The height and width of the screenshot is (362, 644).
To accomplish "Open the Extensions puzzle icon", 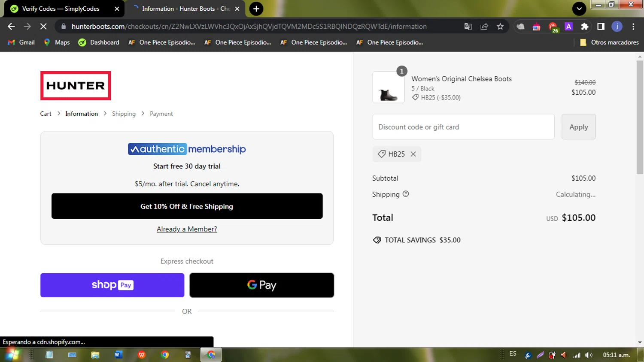I will (x=584, y=27).
